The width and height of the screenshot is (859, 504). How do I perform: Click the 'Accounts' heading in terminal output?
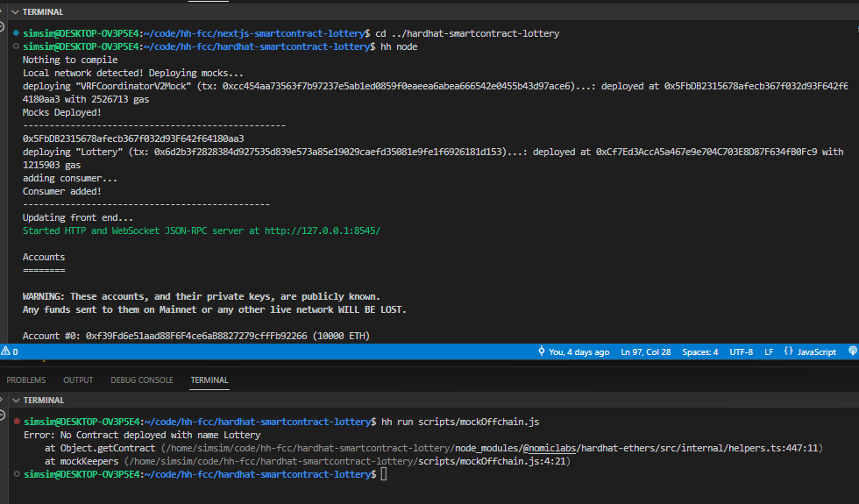[x=44, y=257]
